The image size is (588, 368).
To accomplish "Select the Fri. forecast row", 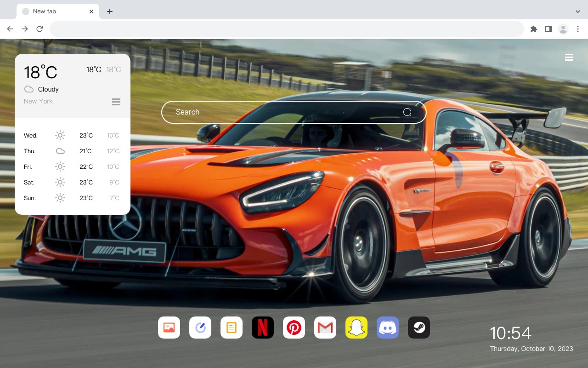I will (73, 167).
